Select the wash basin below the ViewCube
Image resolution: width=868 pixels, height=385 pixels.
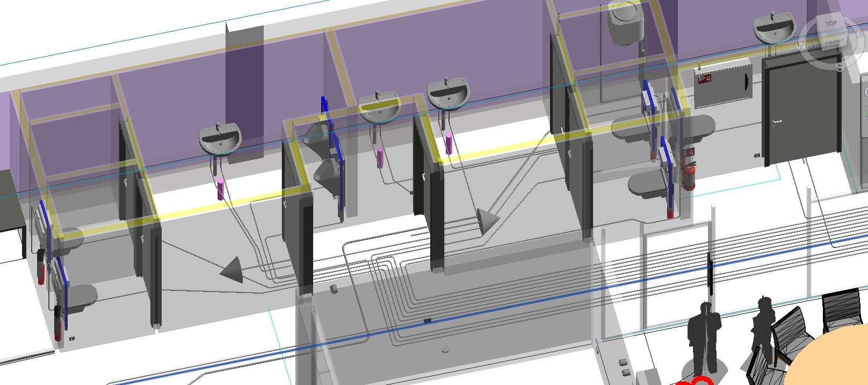point(775,28)
